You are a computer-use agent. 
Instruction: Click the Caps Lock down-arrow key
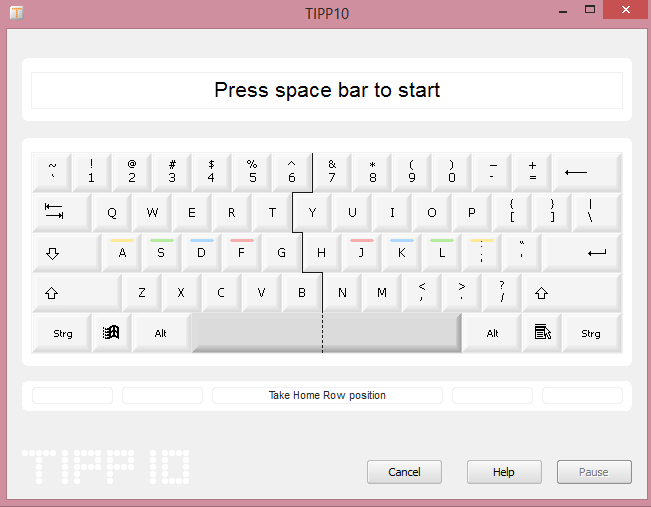pos(66,253)
